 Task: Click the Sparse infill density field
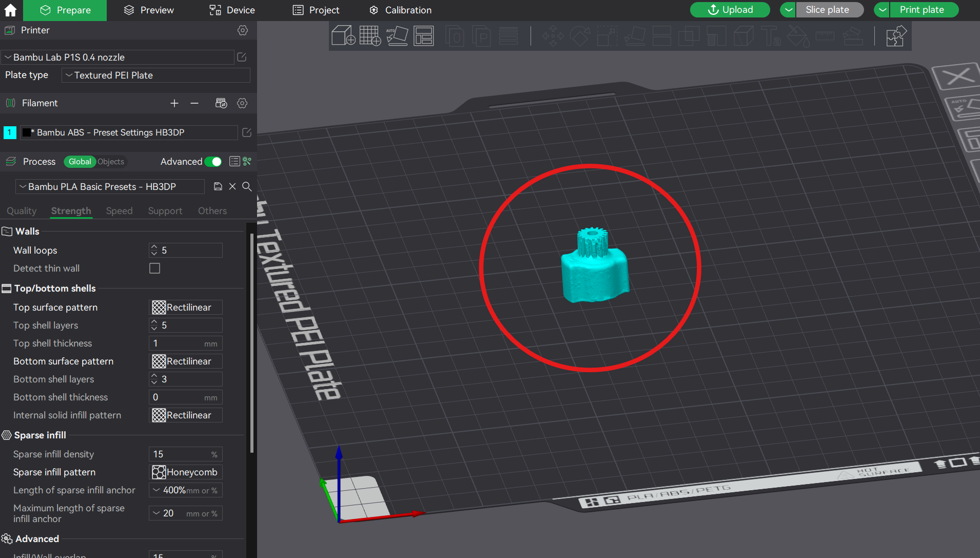186,454
